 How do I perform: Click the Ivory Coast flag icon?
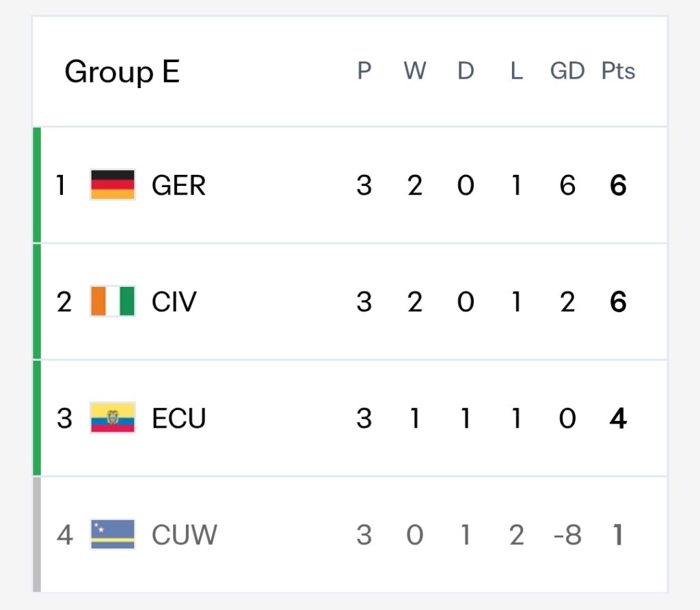(113, 301)
